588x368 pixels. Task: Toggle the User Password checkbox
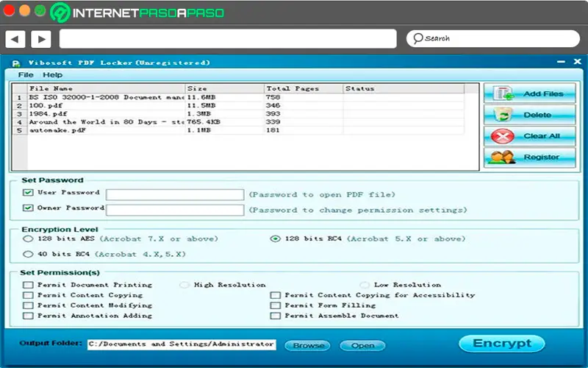pos(28,192)
